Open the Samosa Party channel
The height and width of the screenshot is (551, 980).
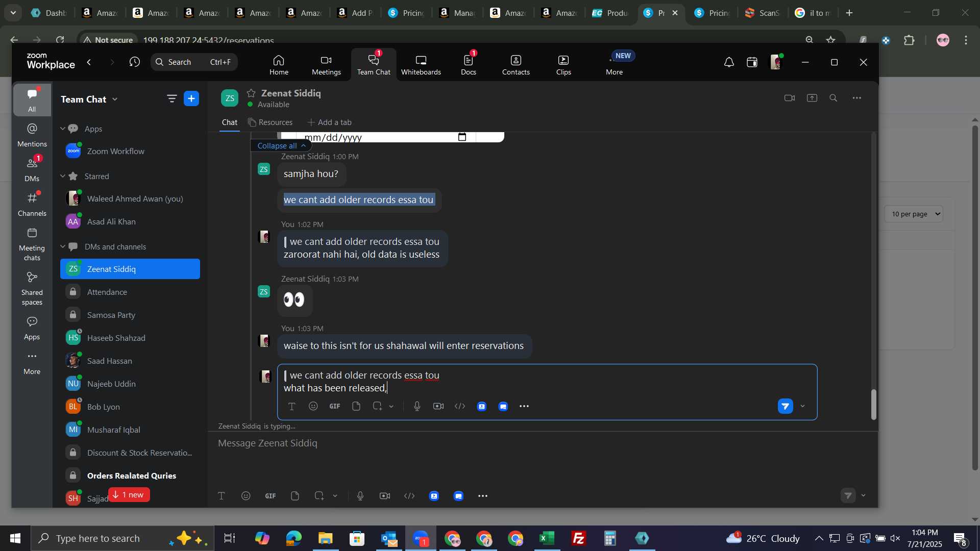130,315
